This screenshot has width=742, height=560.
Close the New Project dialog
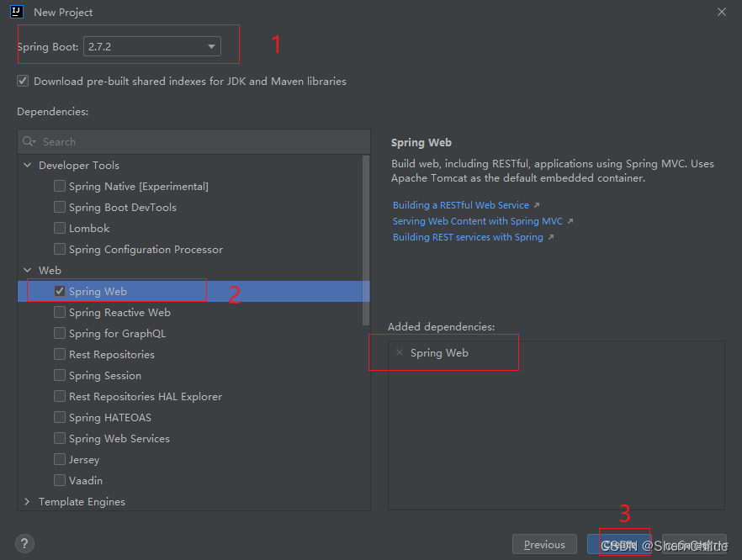pos(721,12)
